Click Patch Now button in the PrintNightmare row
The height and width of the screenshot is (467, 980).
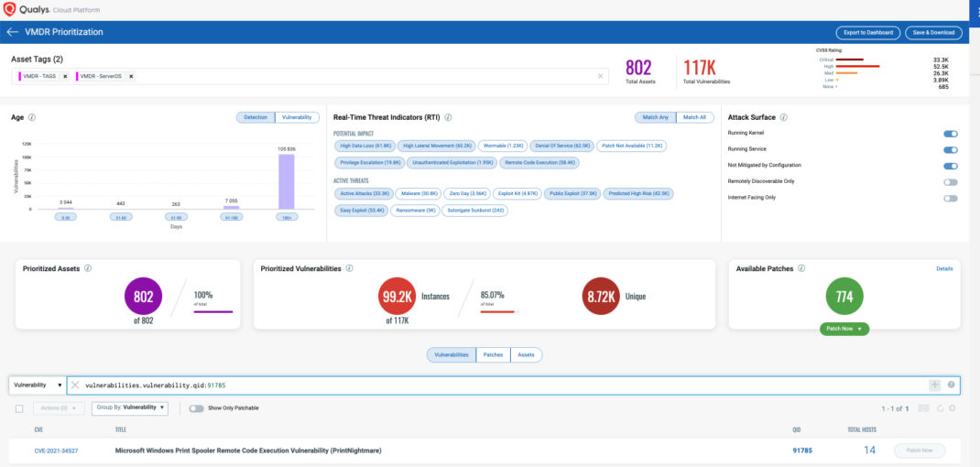[920, 451]
